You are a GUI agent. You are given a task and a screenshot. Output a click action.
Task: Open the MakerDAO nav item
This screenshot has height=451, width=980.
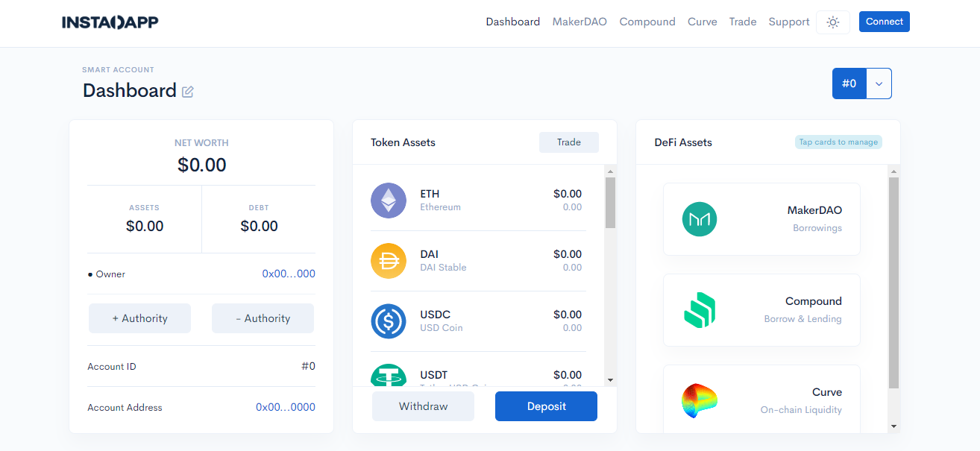coord(579,22)
